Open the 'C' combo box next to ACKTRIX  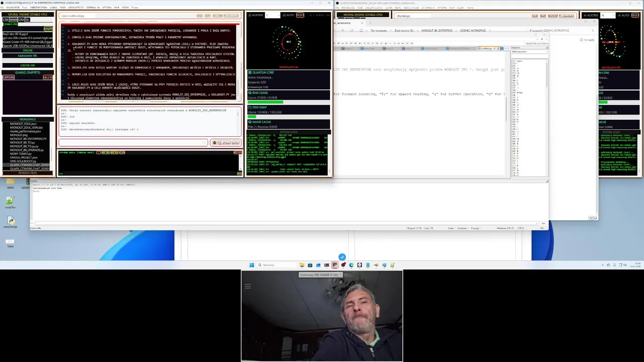[x=273, y=15]
